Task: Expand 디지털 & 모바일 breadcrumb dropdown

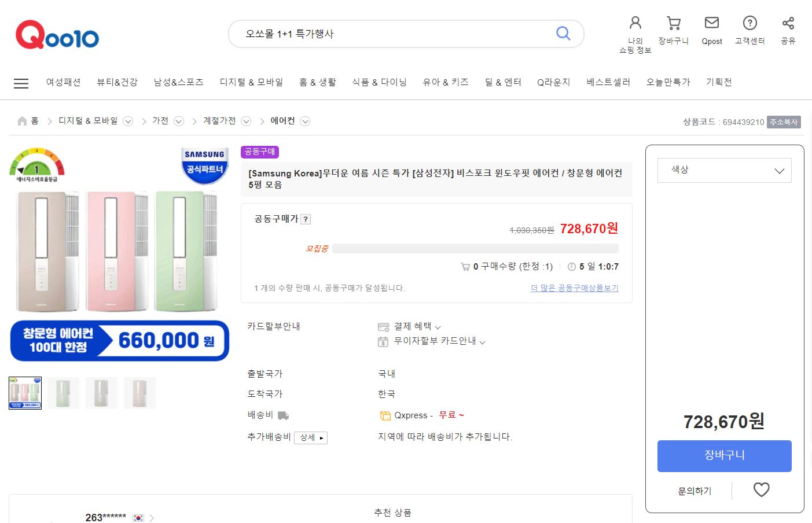Action: [128, 121]
